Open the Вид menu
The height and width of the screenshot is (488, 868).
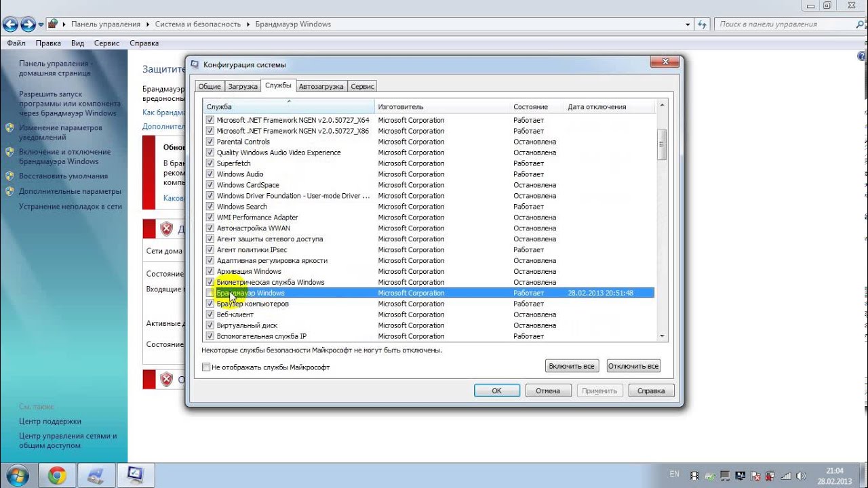[x=78, y=43]
